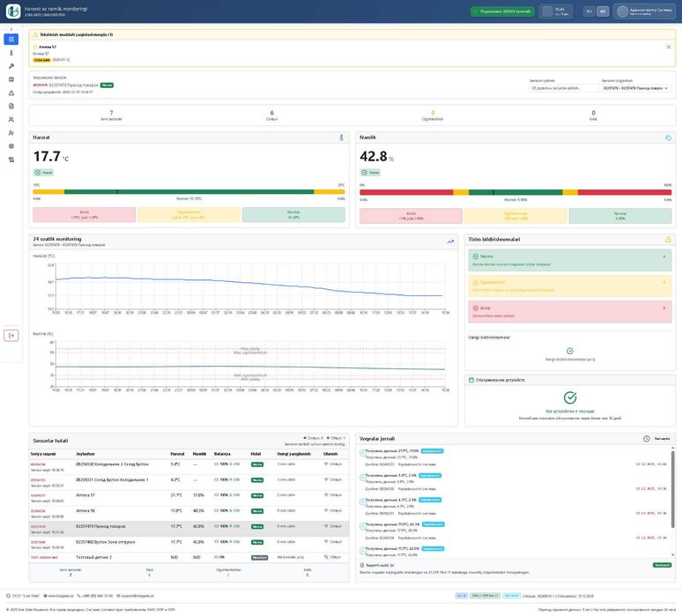Switch the language to UZ
The image size is (682, 616).
603,11
